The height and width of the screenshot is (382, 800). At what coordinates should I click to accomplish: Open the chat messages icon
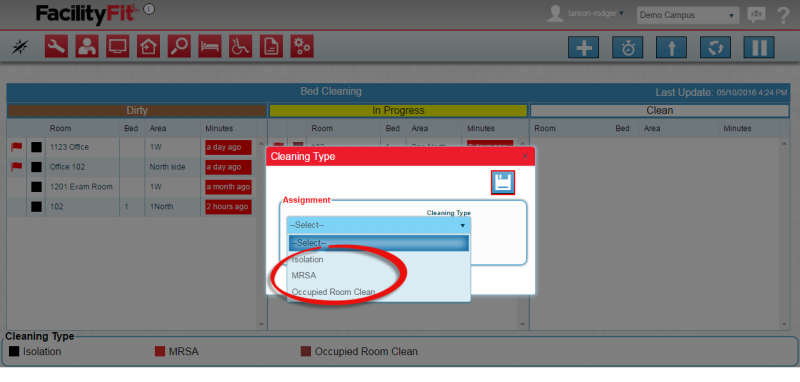(x=756, y=15)
